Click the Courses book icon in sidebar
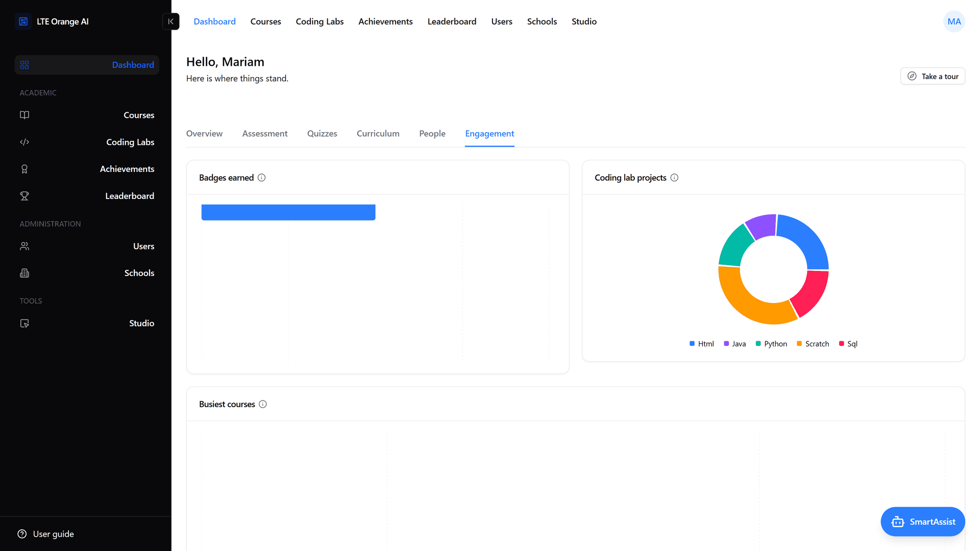This screenshot has width=980, height=551. pyautogui.click(x=24, y=115)
